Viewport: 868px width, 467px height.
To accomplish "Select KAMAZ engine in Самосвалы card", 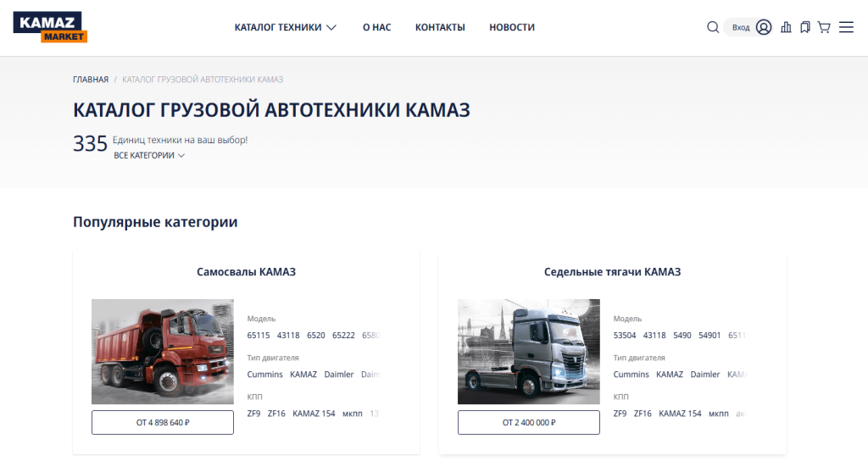I will (x=303, y=375).
